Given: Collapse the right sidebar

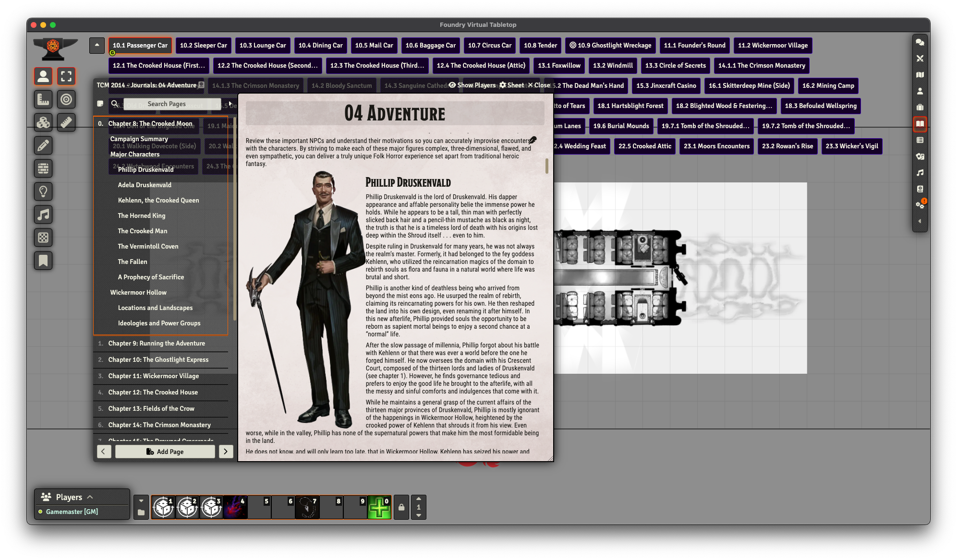Looking at the screenshot, I should point(920,221).
